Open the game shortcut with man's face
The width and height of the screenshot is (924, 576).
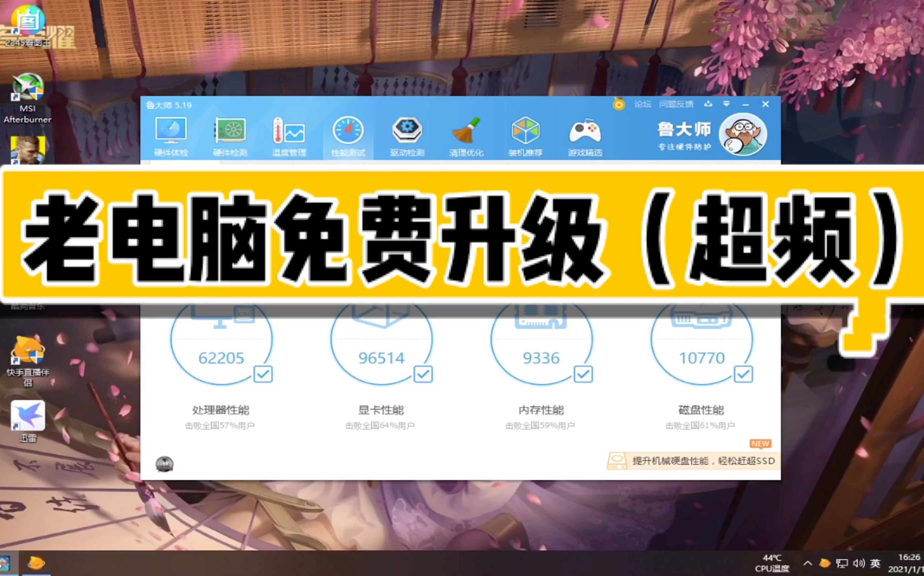tap(27, 150)
